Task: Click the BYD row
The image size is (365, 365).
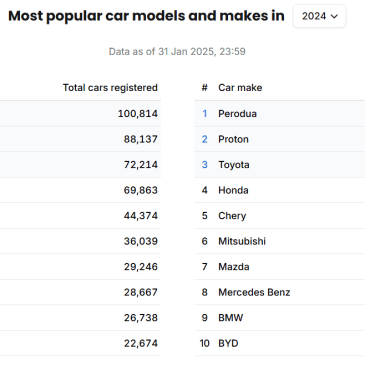Action: pyautogui.click(x=279, y=343)
